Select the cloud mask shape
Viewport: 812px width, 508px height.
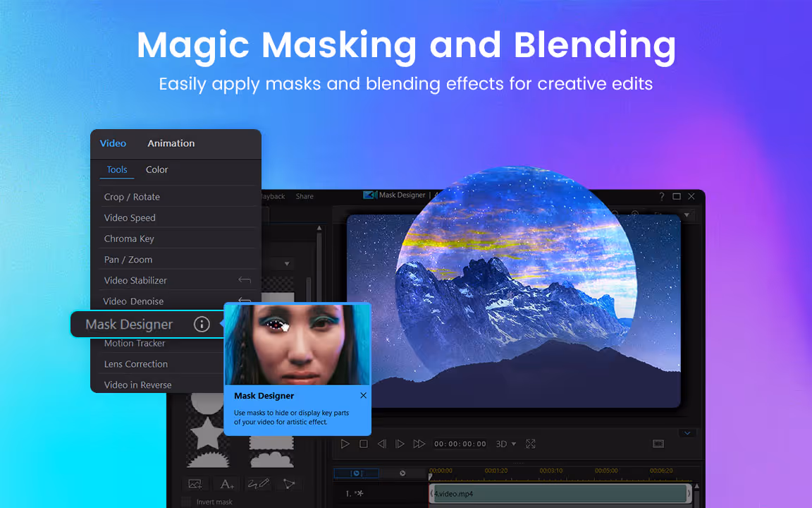coord(272,459)
